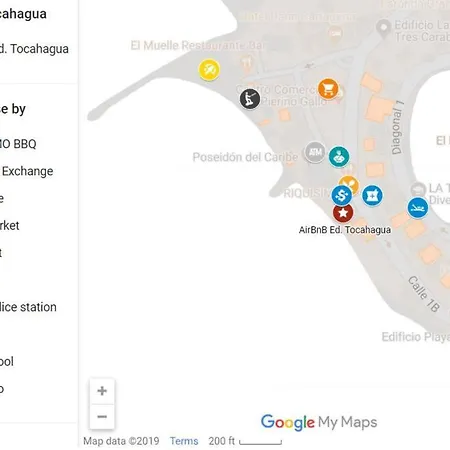Click the yellow beach umbrella marker
The height and width of the screenshot is (450, 450).
point(209,70)
